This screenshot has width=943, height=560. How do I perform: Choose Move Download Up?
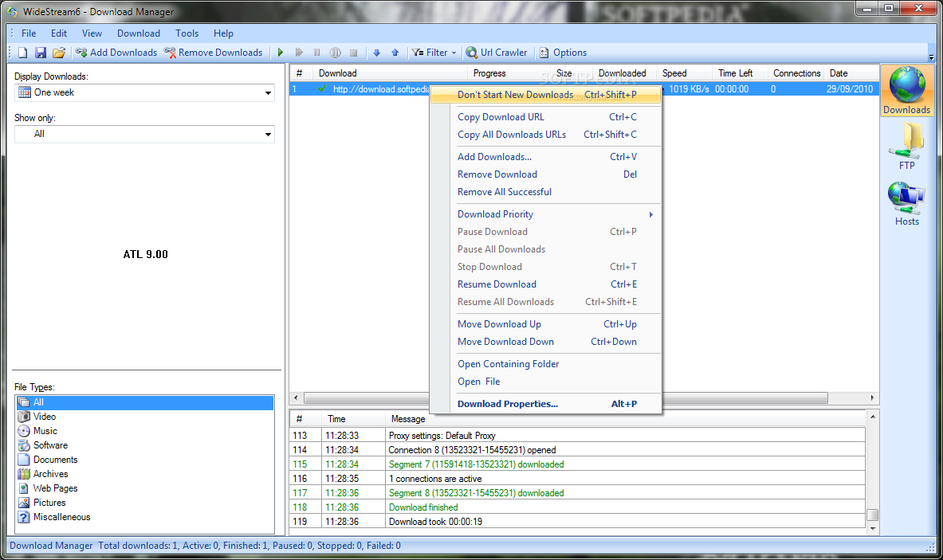(x=546, y=324)
